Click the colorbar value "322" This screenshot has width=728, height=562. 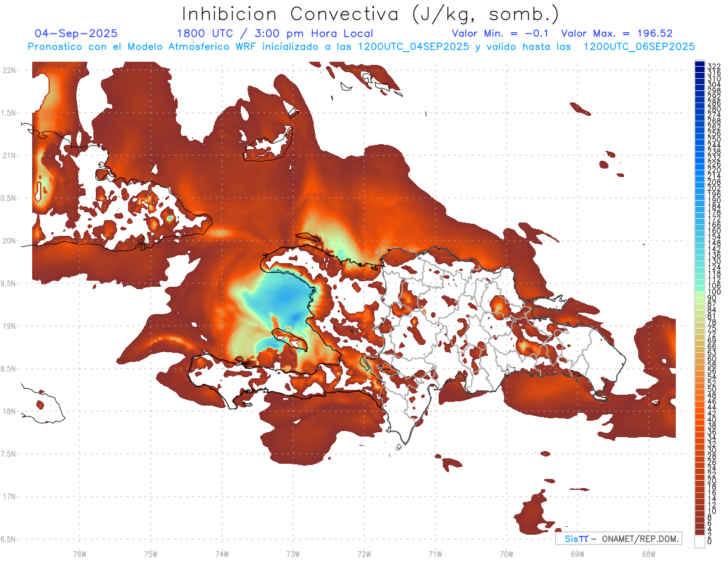point(714,65)
